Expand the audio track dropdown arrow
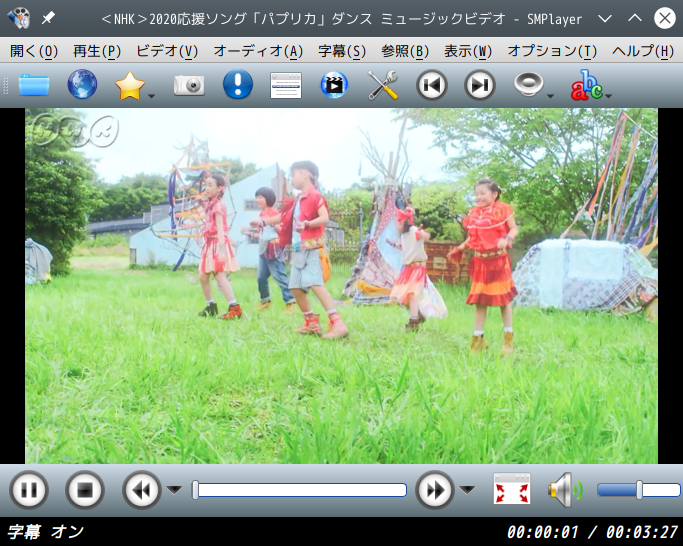The width and height of the screenshot is (683, 546). [550, 96]
